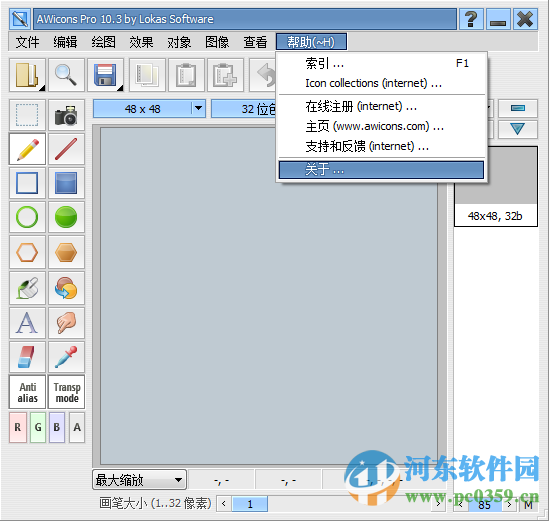Open the 绘图 menu
This screenshot has width=549, height=521.
(x=104, y=42)
